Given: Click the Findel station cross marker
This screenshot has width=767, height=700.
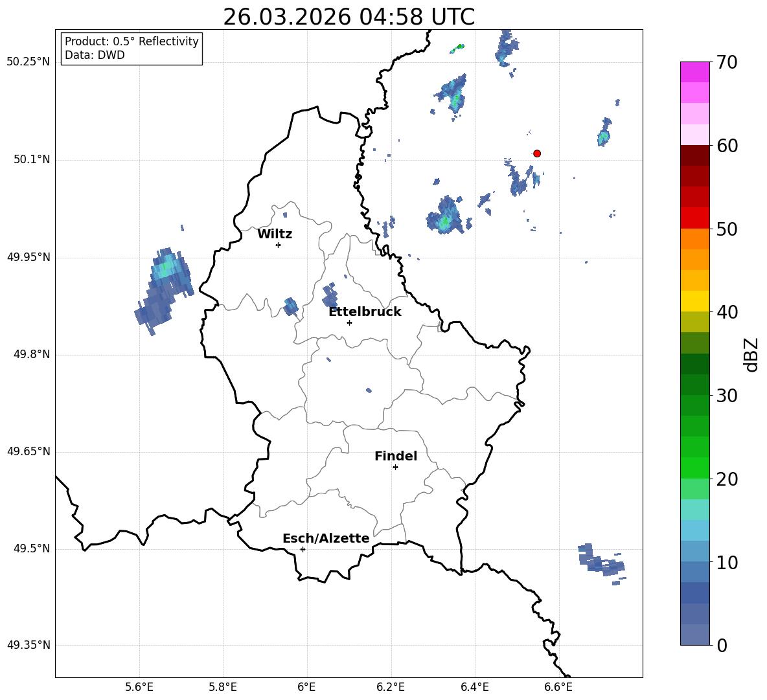Looking at the screenshot, I should coord(395,468).
